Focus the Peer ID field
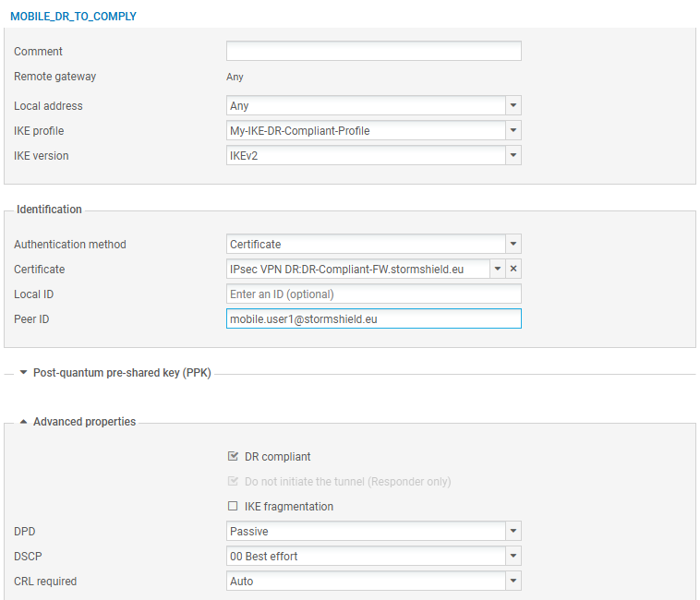 tap(373, 318)
